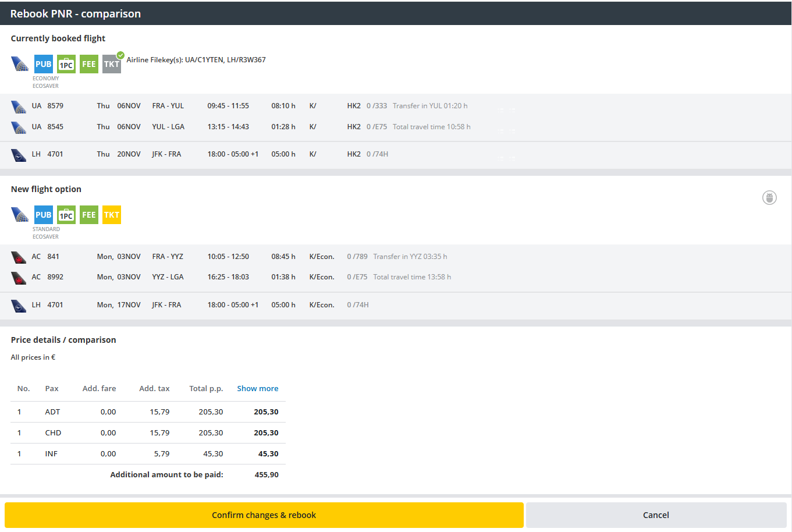Click PUB fare badge in new flight option
Image resolution: width=792 pixels, height=532 pixels.
click(x=44, y=215)
